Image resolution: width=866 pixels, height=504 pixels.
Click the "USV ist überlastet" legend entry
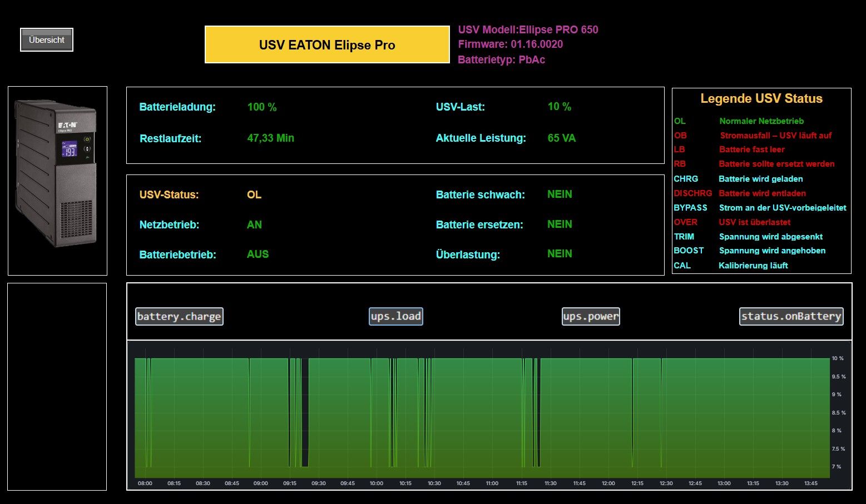(754, 222)
